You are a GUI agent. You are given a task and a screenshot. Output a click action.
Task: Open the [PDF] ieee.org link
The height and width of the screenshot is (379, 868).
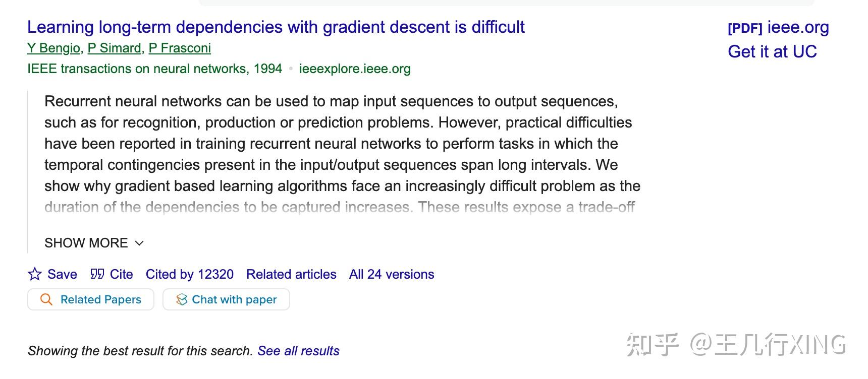(777, 27)
